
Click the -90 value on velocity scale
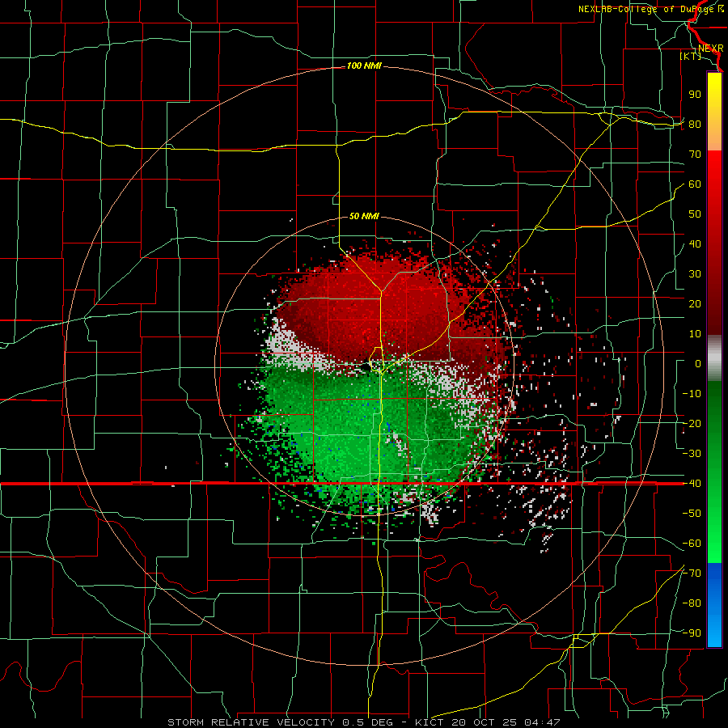pos(692,633)
